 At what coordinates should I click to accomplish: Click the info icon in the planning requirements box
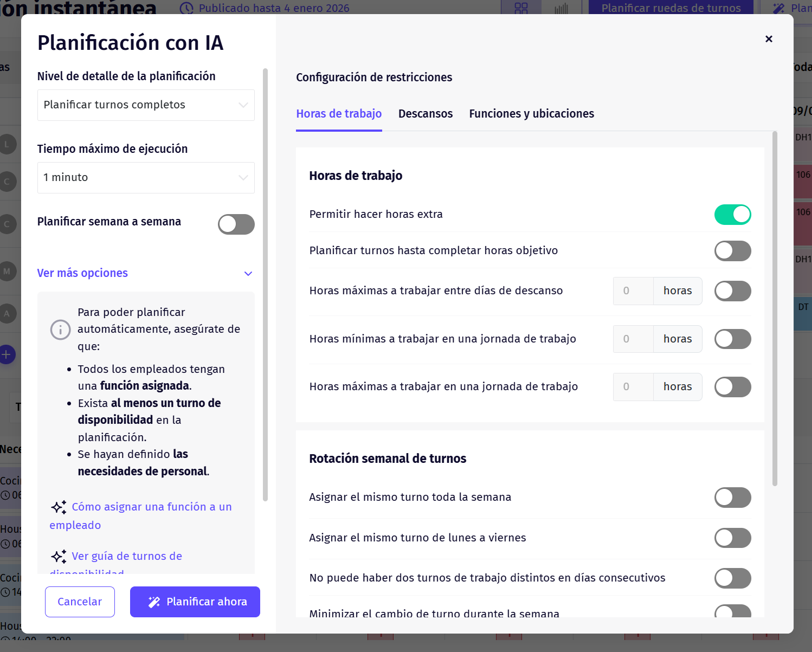(60, 330)
